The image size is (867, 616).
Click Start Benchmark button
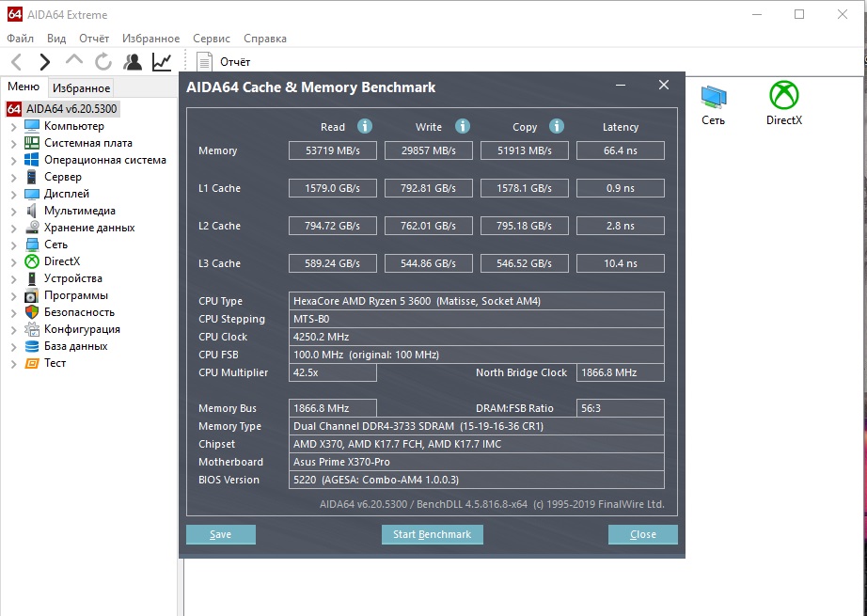click(432, 534)
